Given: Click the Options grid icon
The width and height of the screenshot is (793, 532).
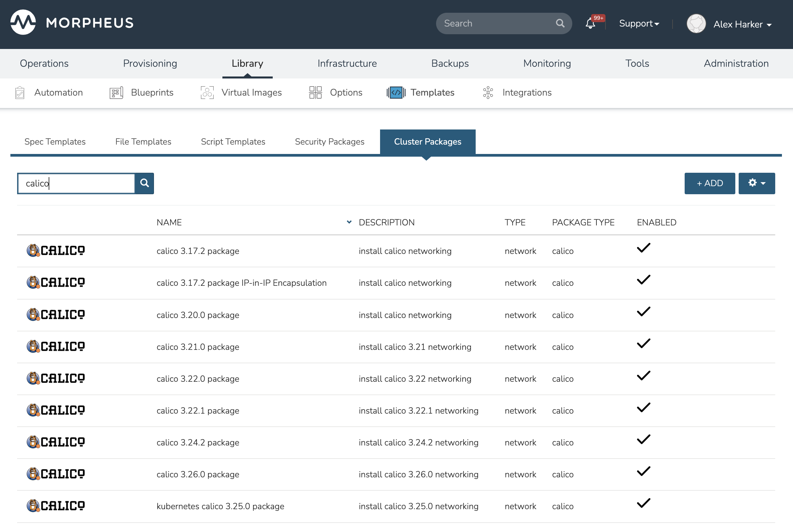Looking at the screenshot, I should coord(315,92).
